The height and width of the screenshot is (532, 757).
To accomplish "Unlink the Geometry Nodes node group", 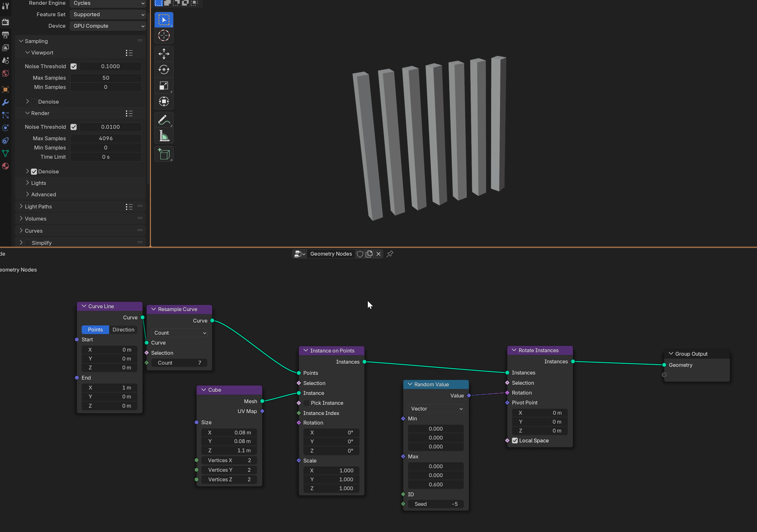I will pyautogui.click(x=378, y=254).
